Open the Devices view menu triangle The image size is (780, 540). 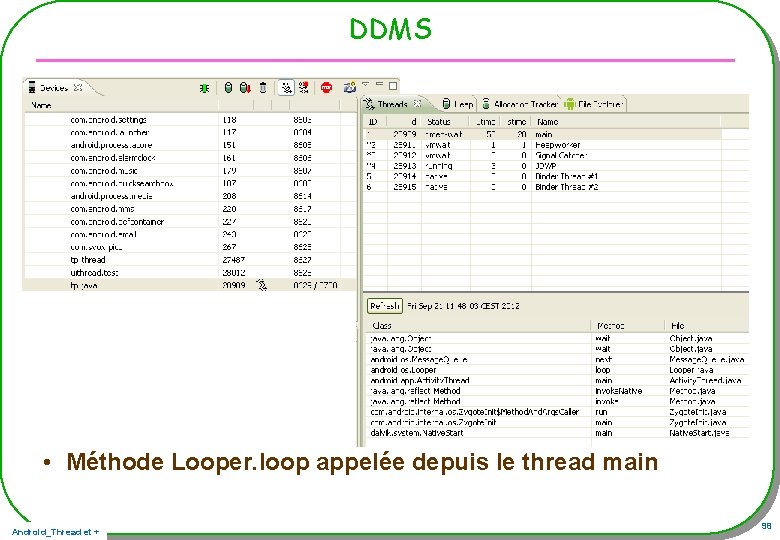coord(366,84)
